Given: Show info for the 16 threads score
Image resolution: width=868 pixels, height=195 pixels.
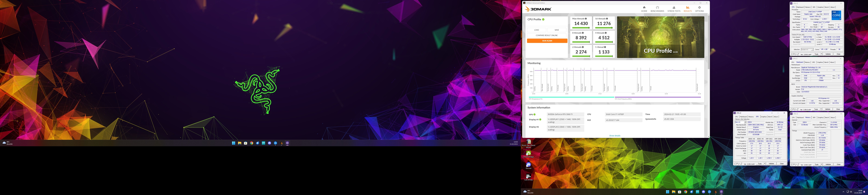Looking at the screenshot, I should [607, 19].
